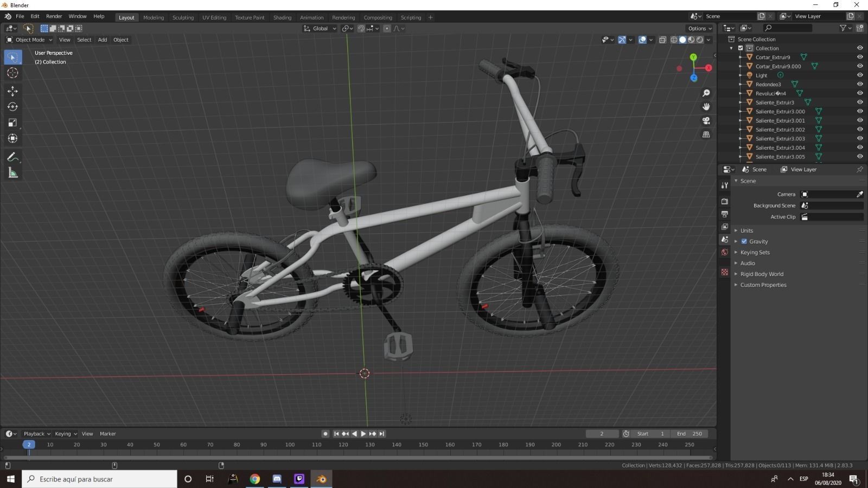Image resolution: width=868 pixels, height=488 pixels.
Task: Open the Global transform orientation dropdown
Action: pyautogui.click(x=320, y=28)
